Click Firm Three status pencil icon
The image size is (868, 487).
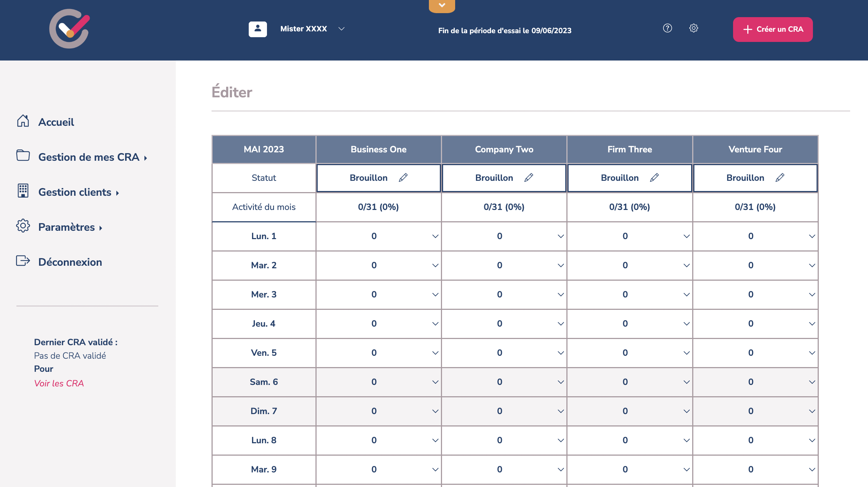click(x=654, y=178)
